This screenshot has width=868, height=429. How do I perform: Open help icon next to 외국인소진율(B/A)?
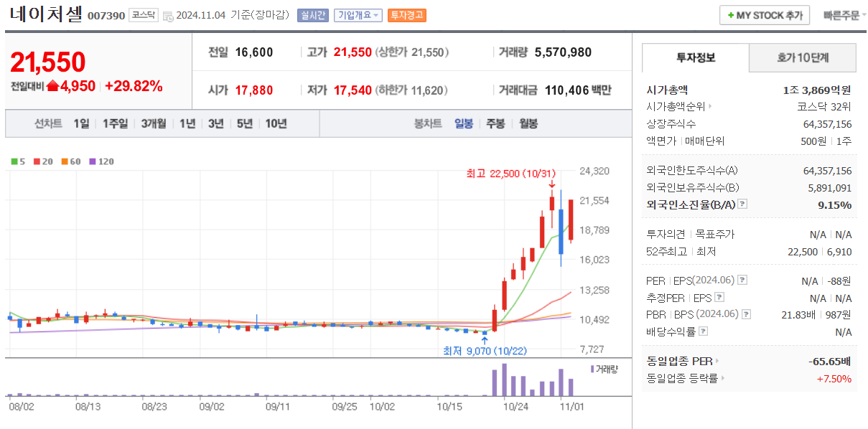point(742,204)
